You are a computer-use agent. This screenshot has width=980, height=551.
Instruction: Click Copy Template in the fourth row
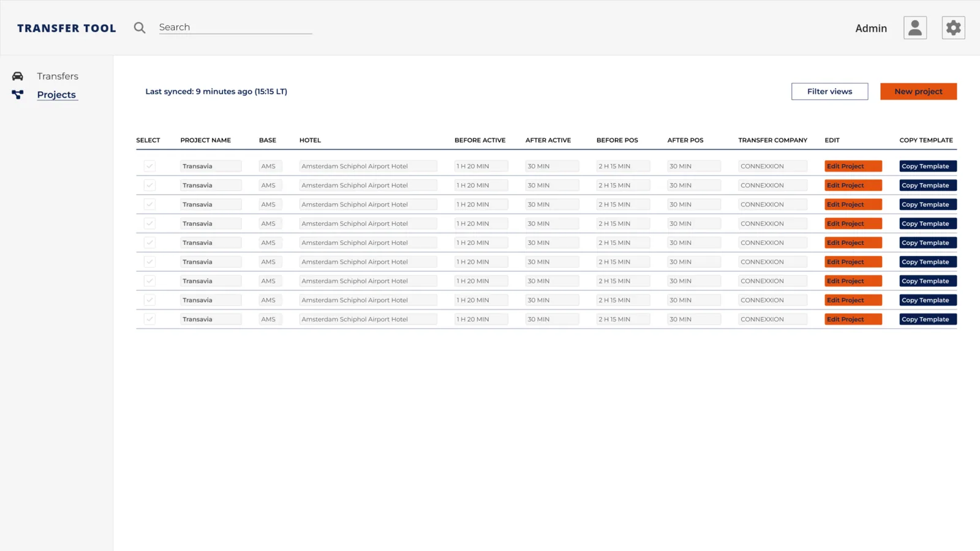pos(928,223)
